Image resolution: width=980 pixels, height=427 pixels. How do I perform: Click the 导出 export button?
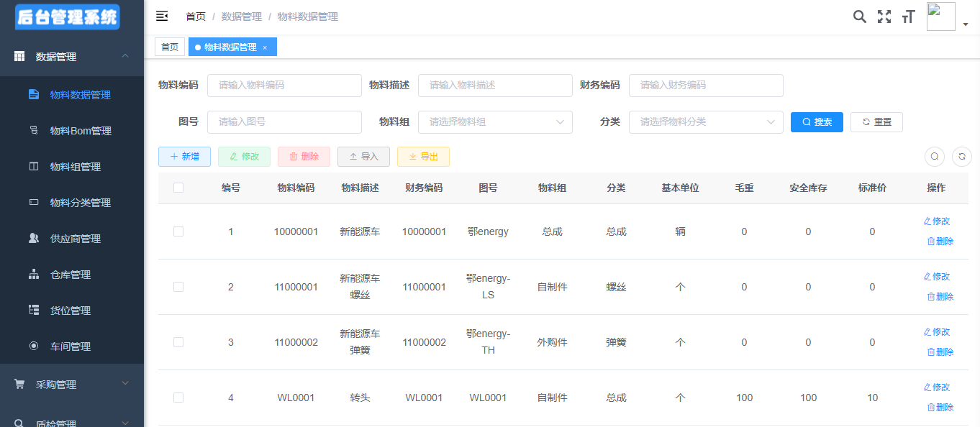point(423,157)
